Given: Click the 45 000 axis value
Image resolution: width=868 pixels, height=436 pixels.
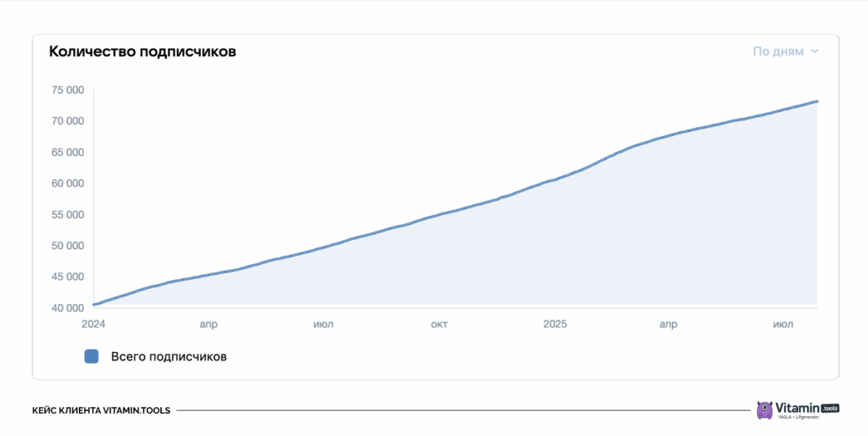Looking at the screenshot, I should pos(67,277).
